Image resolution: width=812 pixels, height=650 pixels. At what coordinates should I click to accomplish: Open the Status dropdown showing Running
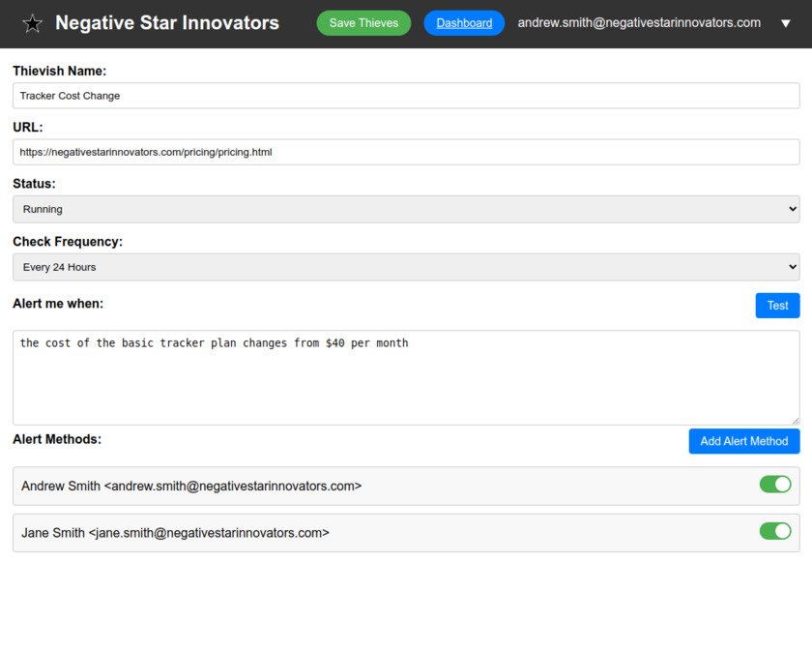point(406,209)
